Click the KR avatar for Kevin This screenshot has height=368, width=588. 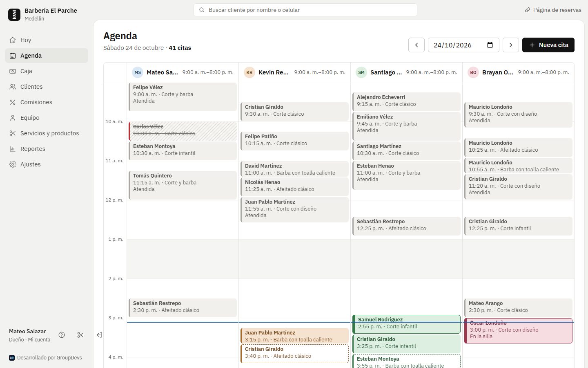click(249, 72)
